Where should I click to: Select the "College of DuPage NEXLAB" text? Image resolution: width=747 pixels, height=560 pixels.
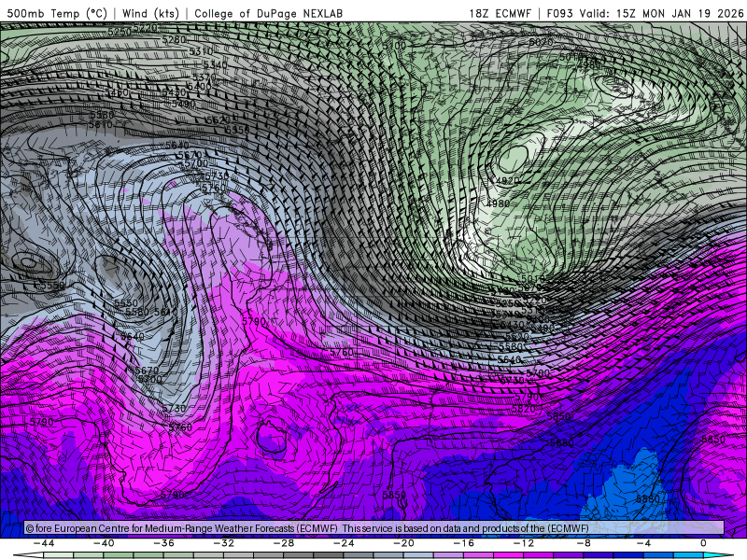pos(268,13)
